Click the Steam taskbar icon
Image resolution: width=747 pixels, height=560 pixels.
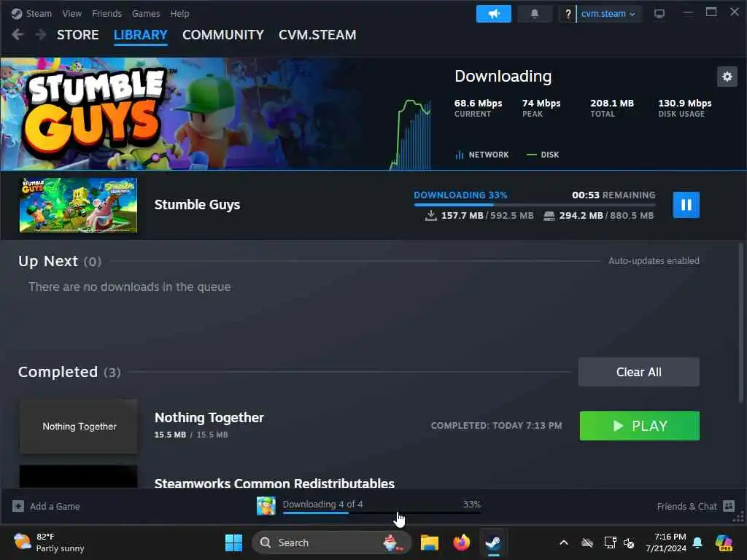pyautogui.click(x=494, y=542)
